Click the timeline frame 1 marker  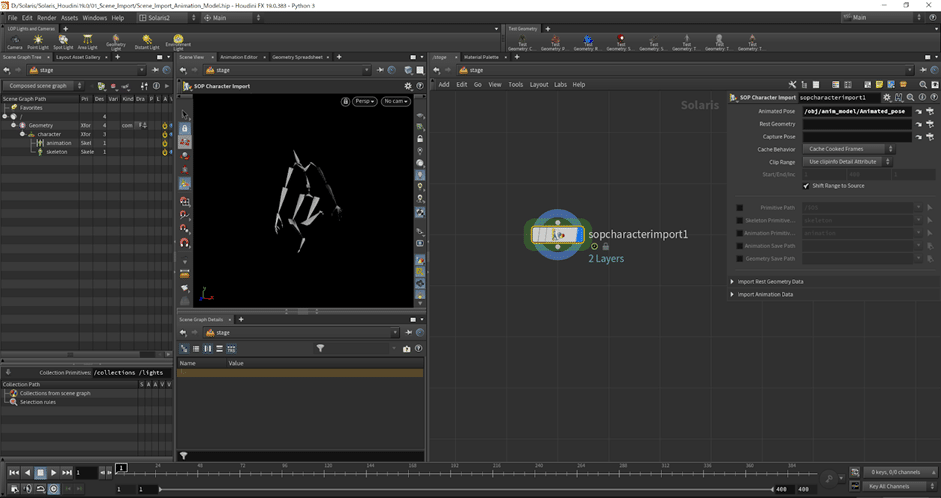[x=121, y=467]
